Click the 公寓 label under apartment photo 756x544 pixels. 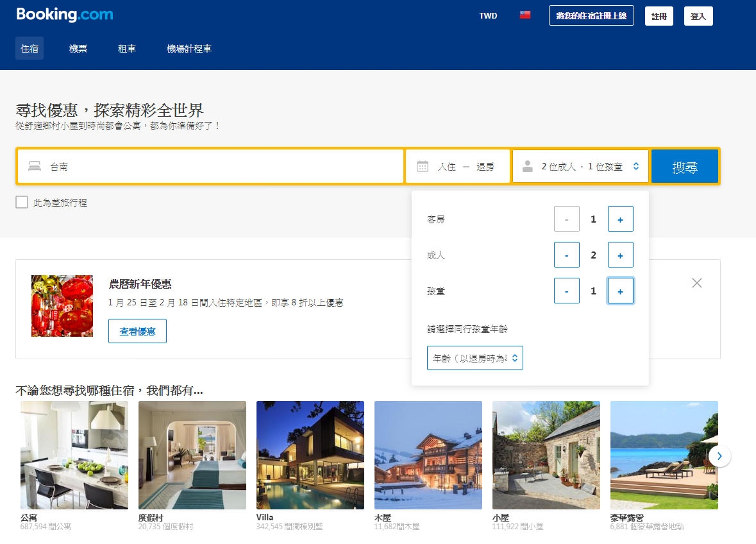[29, 518]
